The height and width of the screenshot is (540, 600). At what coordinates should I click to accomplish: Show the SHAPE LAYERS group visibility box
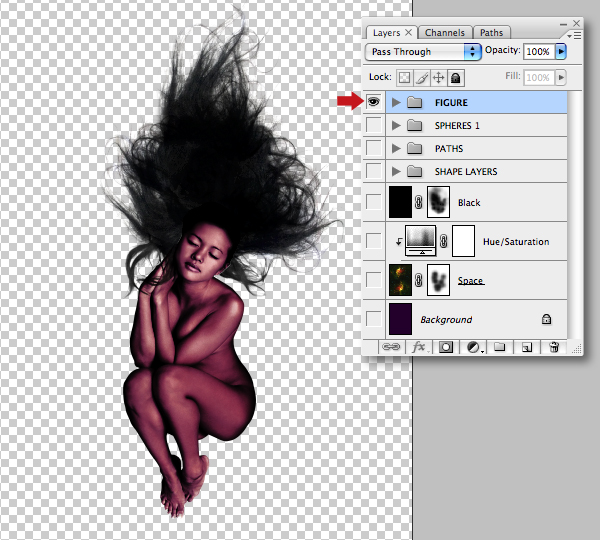coord(373,171)
